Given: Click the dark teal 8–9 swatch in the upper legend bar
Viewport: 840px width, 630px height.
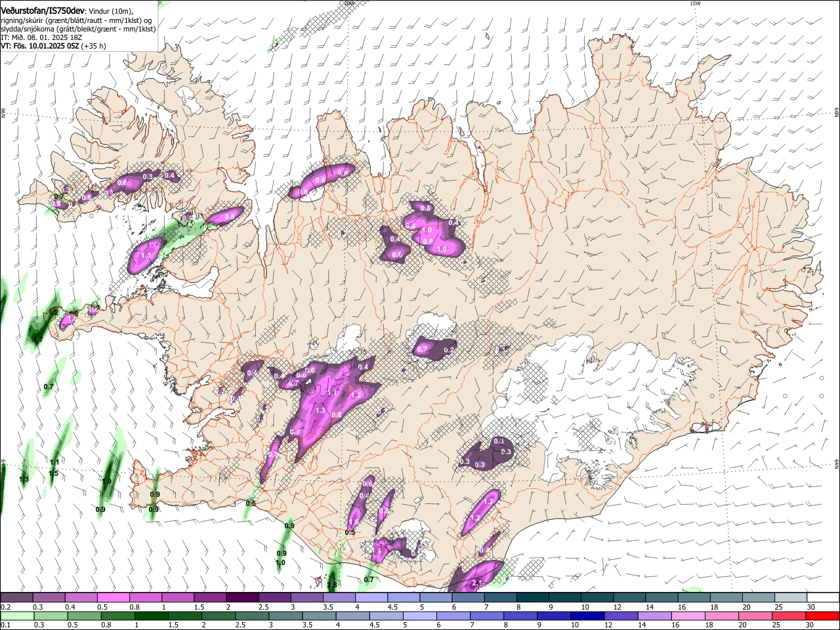Looking at the screenshot, I should tap(533, 598).
